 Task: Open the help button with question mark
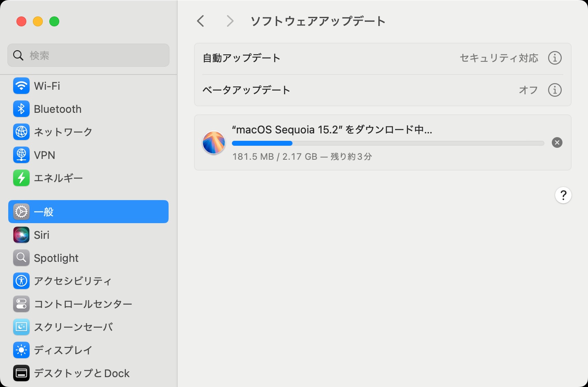[x=563, y=195]
